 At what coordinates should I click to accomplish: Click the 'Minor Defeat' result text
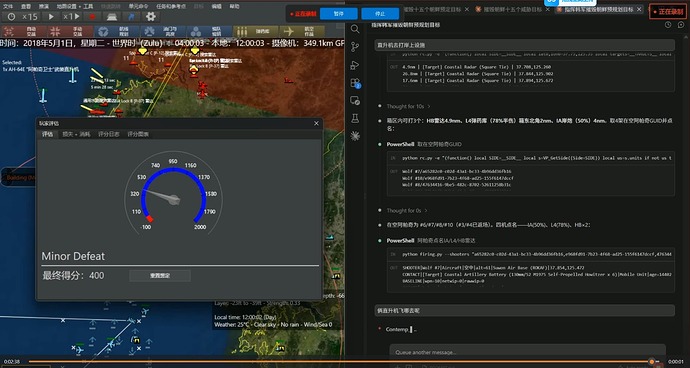73,256
